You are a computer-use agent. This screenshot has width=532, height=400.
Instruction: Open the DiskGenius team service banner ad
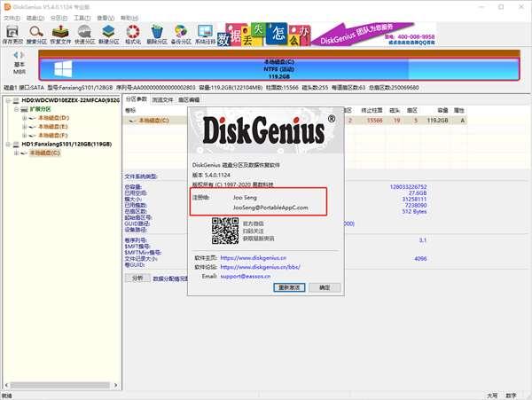click(373, 34)
